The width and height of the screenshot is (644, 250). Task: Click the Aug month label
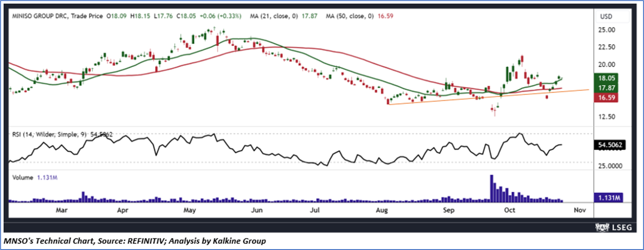pos(382,210)
